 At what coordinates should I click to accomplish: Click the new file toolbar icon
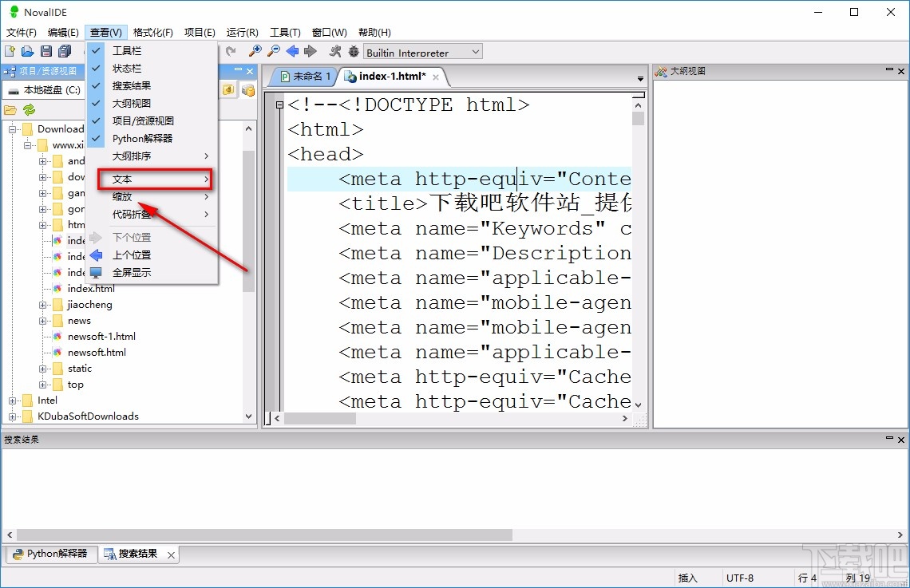tap(10, 52)
